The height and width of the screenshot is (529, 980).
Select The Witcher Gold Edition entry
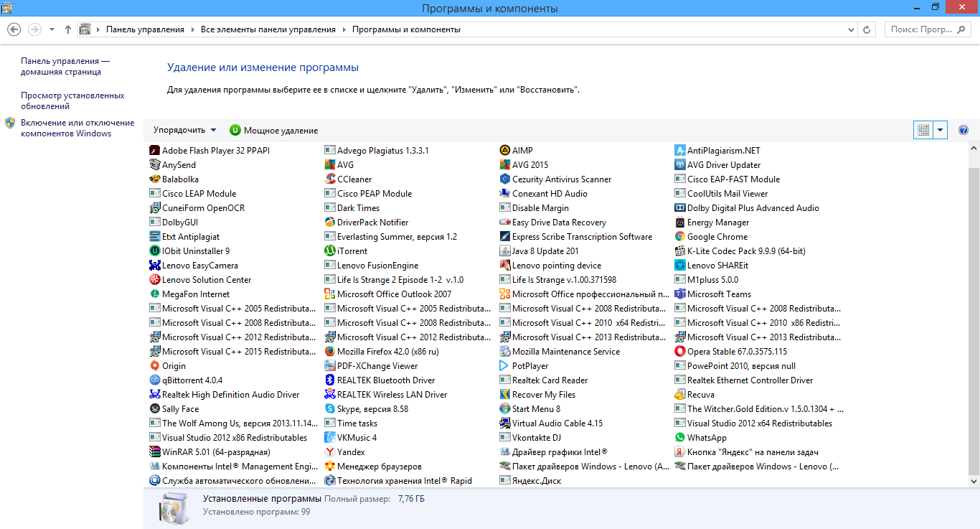coord(760,409)
